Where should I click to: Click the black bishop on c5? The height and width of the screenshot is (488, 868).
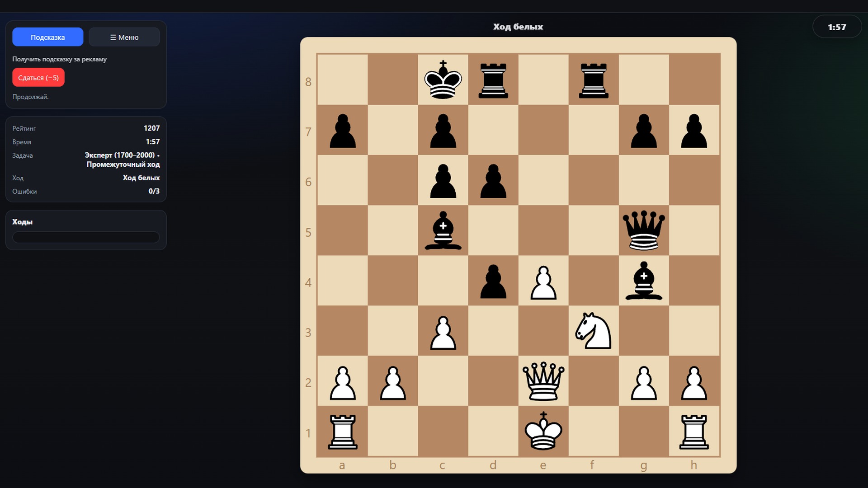[x=443, y=230]
